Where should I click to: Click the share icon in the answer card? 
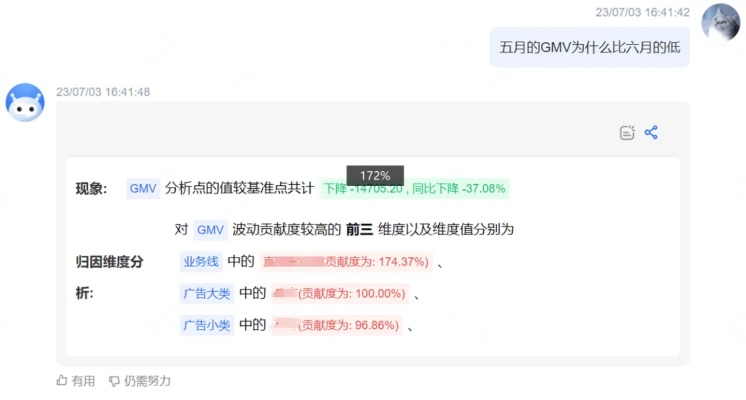tap(651, 132)
